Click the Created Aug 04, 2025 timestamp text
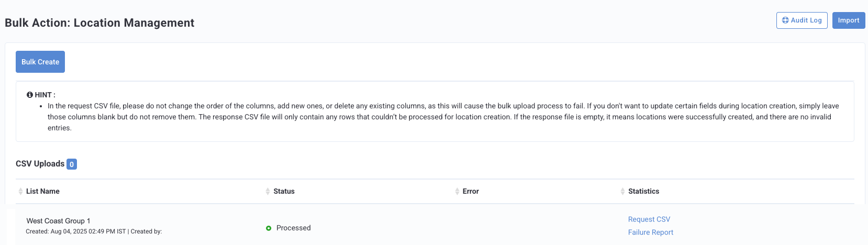This screenshot has width=868, height=245. click(76, 231)
